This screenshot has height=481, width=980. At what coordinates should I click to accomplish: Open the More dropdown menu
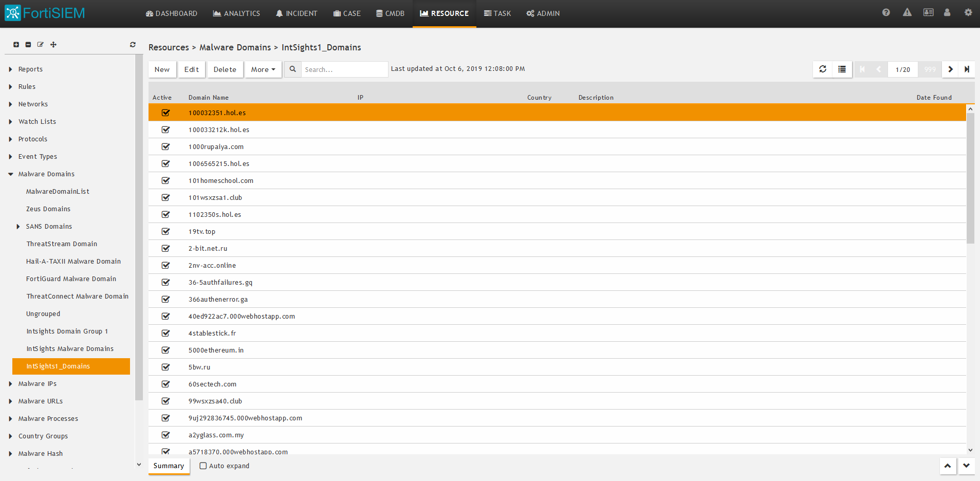[x=263, y=69]
